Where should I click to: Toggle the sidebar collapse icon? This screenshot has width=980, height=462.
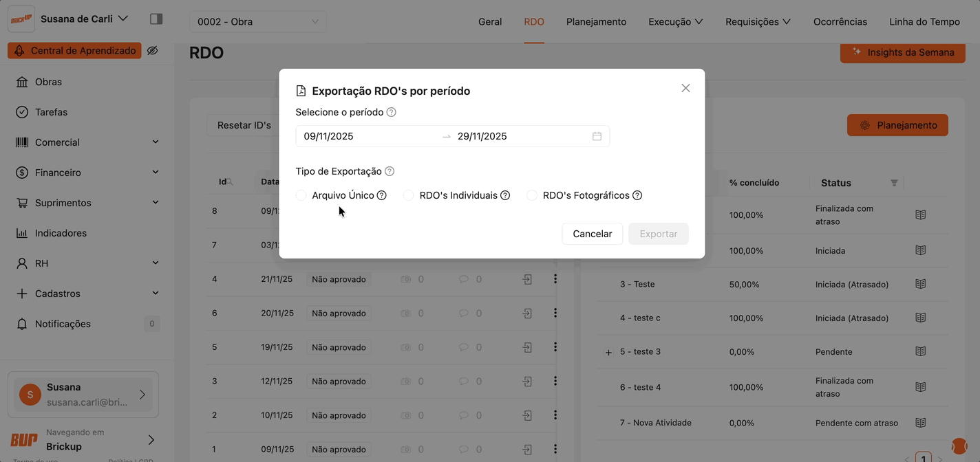[x=156, y=19]
